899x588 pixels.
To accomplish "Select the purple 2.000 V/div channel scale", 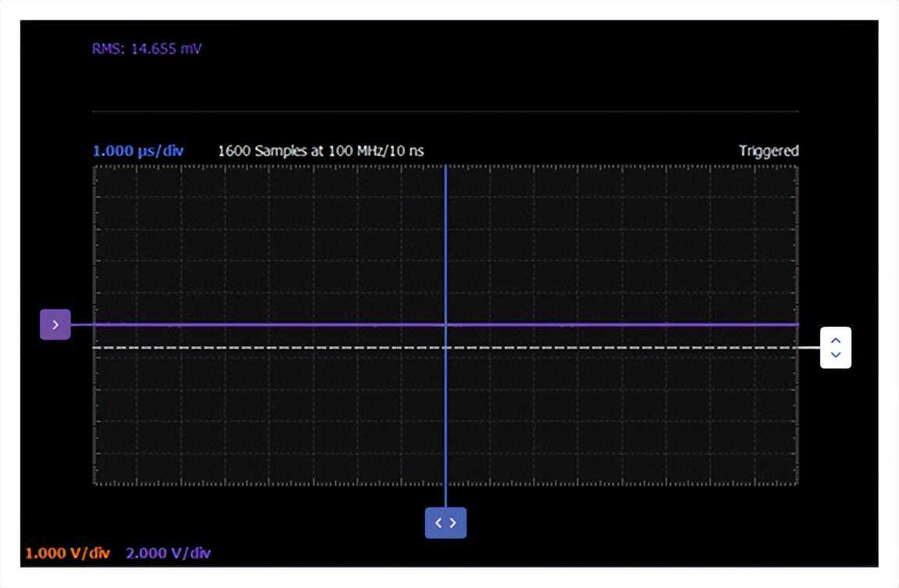I will [168, 553].
